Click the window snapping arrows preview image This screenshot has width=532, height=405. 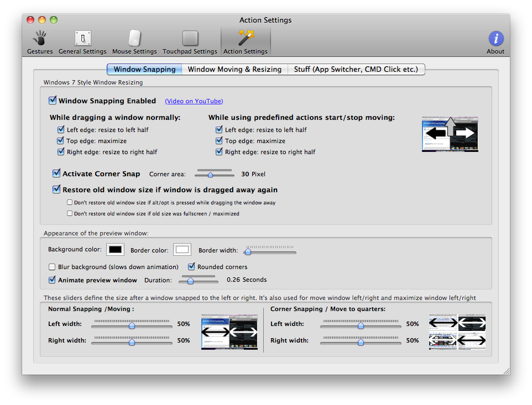coord(450,134)
